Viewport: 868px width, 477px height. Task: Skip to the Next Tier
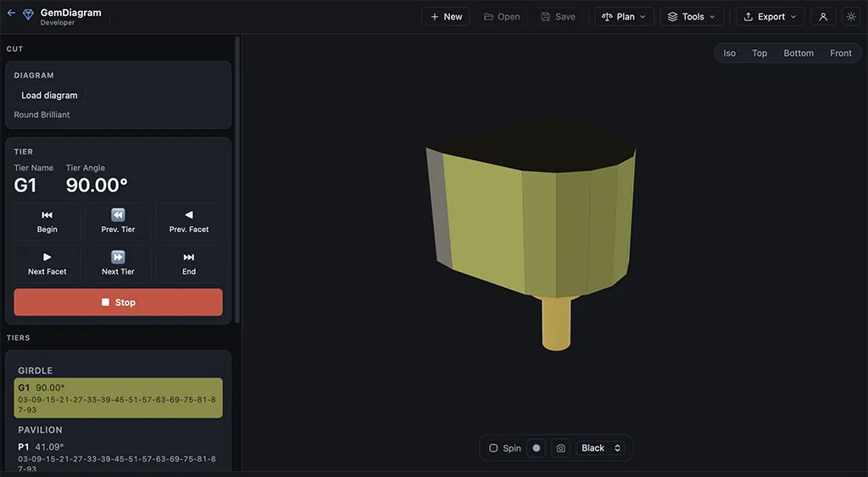pyautogui.click(x=118, y=264)
